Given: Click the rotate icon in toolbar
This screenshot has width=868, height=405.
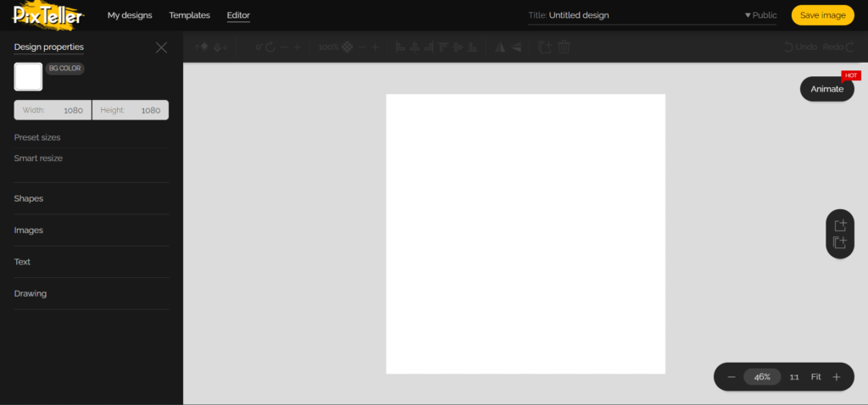Looking at the screenshot, I should click(271, 47).
